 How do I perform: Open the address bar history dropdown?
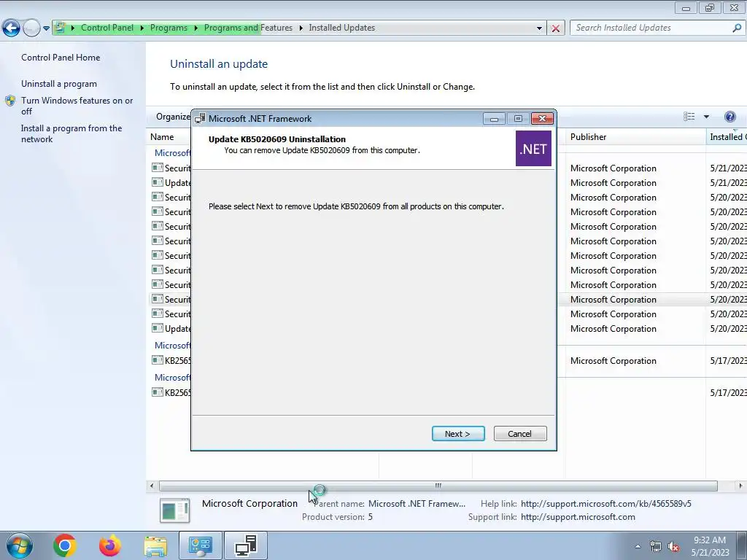coord(539,28)
